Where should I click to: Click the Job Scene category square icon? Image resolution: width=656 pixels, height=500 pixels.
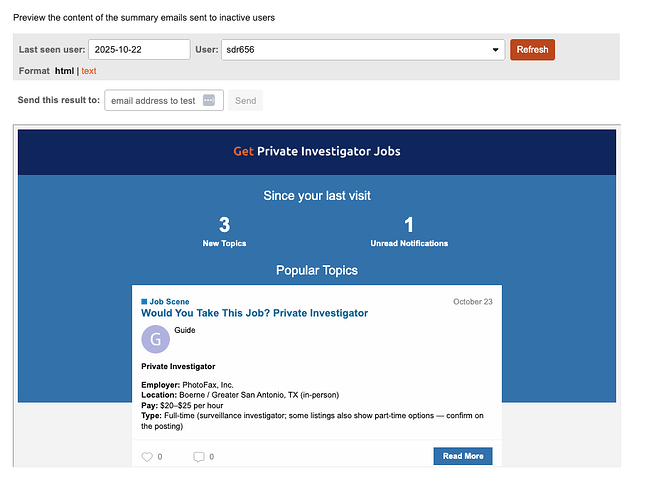(x=144, y=302)
